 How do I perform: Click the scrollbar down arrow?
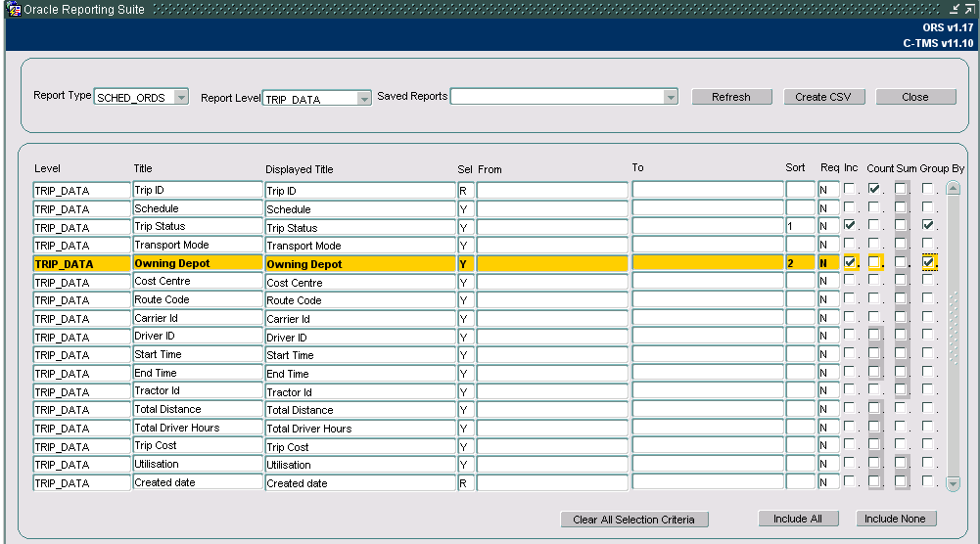click(x=954, y=483)
